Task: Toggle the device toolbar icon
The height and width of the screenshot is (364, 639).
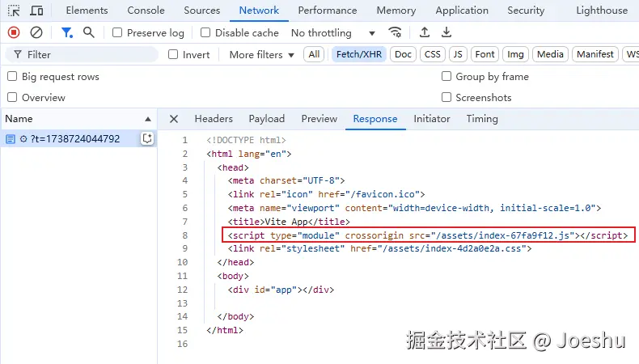Action: click(36, 11)
